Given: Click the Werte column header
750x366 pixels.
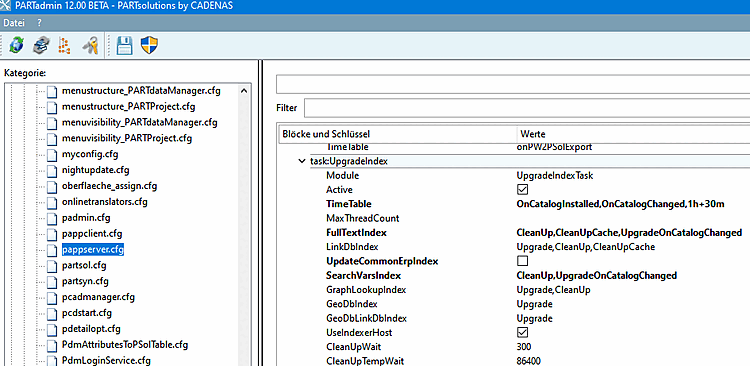Looking at the screenshot, I should point(632,134).
